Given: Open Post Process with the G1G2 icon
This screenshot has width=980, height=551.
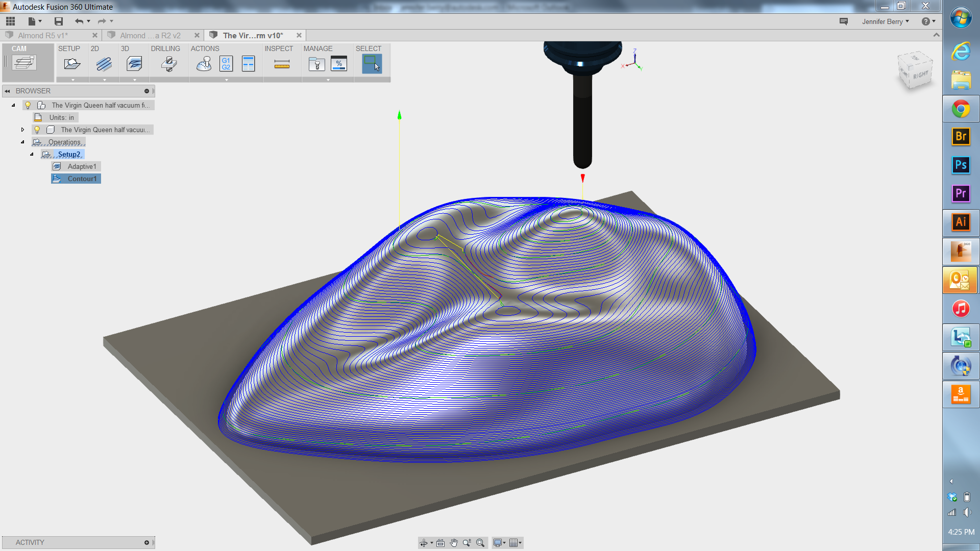Looking at the screenshot, I should [226, 63].
